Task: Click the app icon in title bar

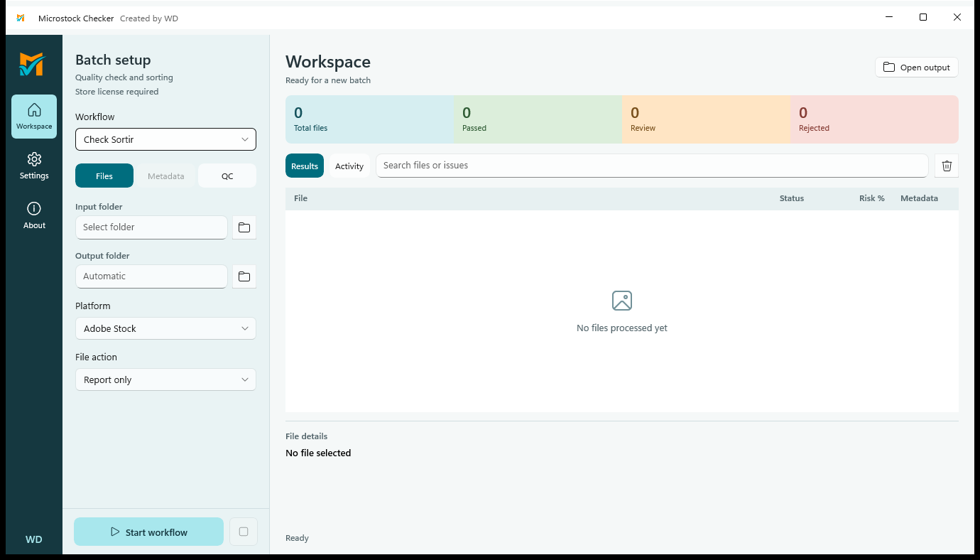Action: click(21, 18)
